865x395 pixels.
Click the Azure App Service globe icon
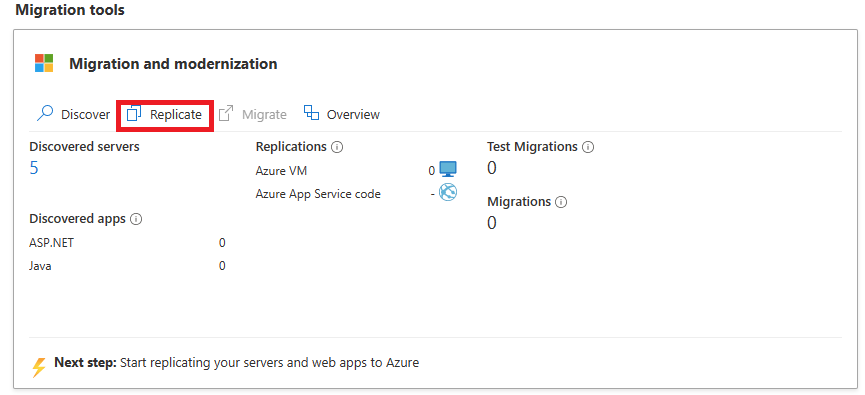pos(448,193)
